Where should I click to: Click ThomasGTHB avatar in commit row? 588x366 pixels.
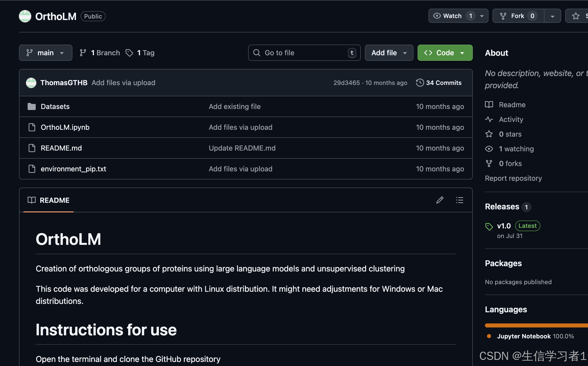31,83
